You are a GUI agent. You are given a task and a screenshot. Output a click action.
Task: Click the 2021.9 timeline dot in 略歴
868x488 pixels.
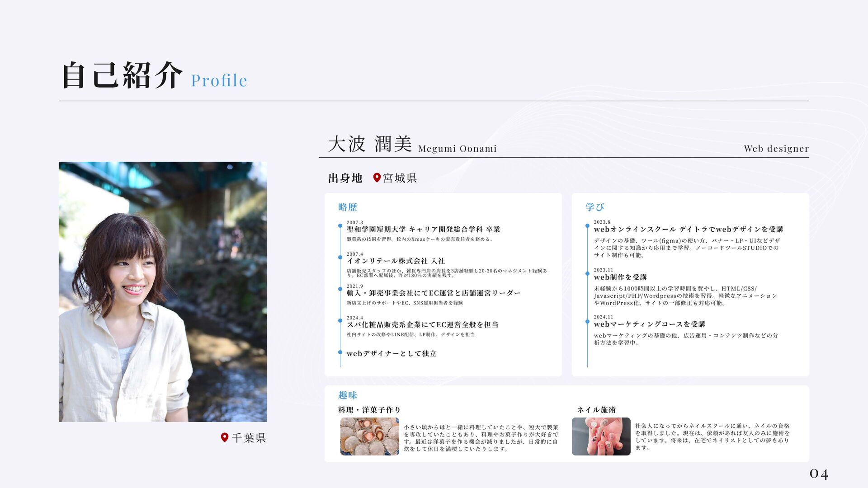[x=340, y=289]
